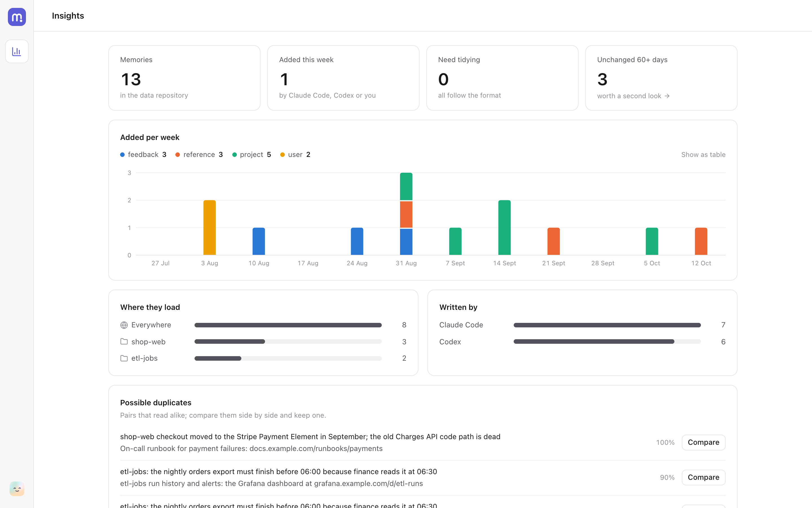This screenshot has height=508, width=812.
Task: Click the 'Claude Code' author label
Action: [461, 325]
